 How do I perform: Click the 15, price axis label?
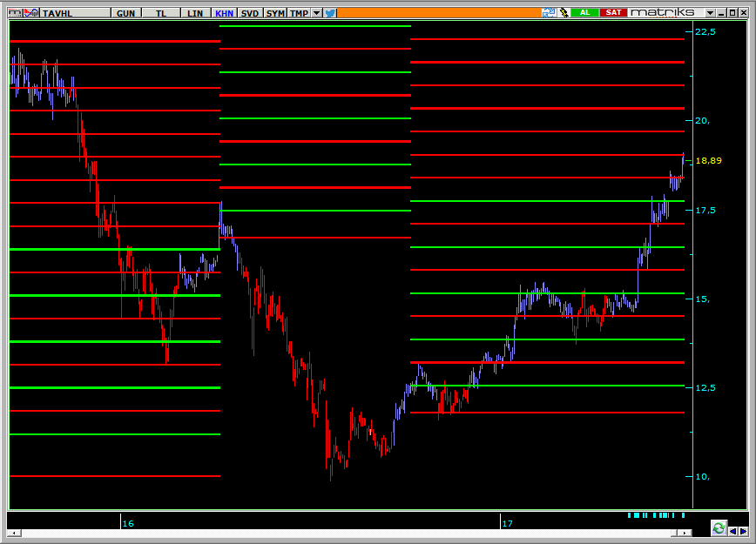(703, 299)
